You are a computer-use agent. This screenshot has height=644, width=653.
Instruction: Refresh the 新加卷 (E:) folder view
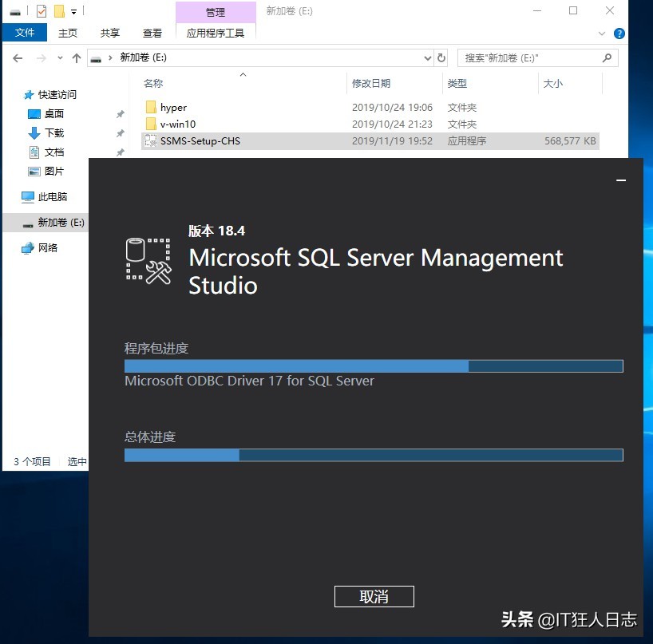(x=441, y=58)
